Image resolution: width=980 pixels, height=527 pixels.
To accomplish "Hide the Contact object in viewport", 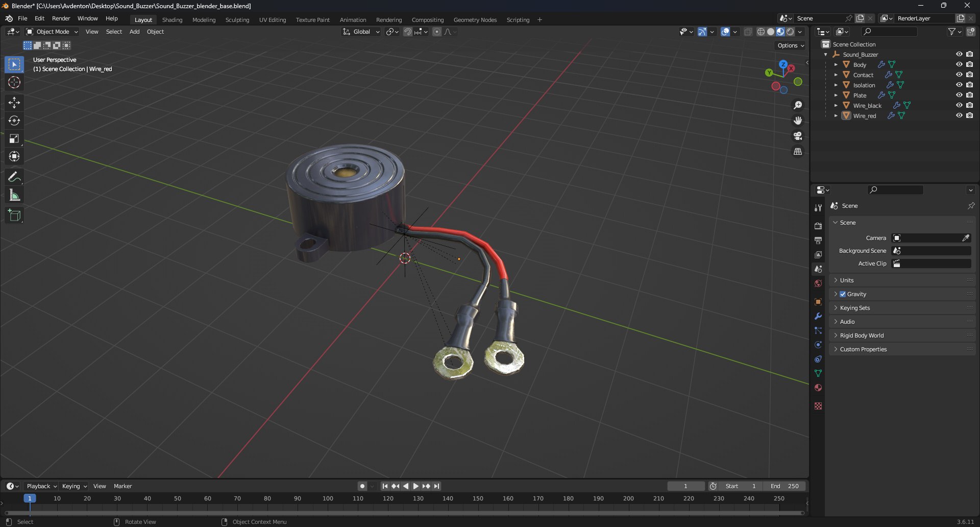I will pos(959,75).
